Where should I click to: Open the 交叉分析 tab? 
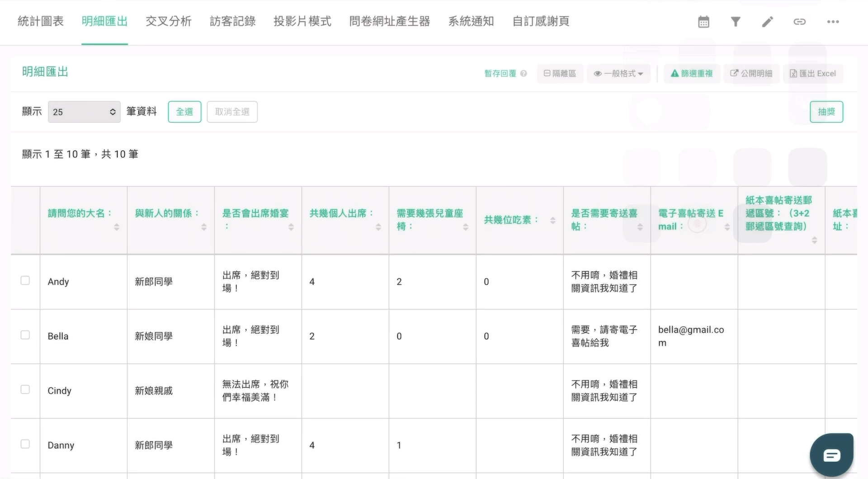[169, 21]
